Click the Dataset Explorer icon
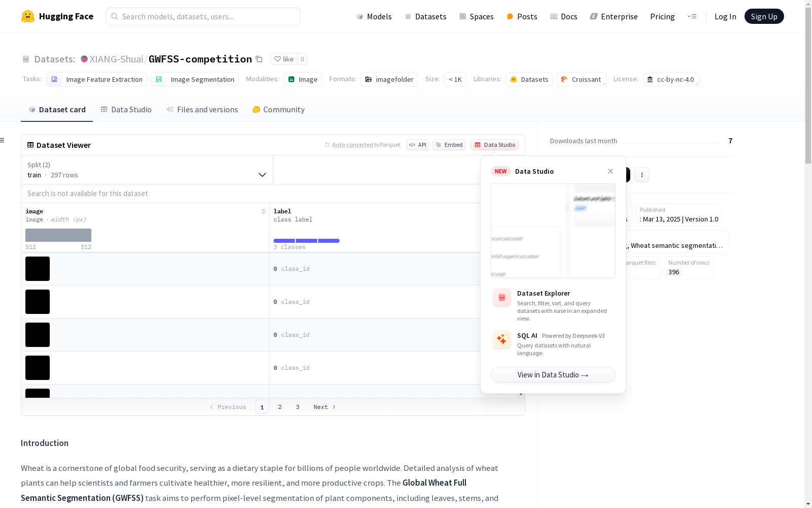 coord(502,298)
